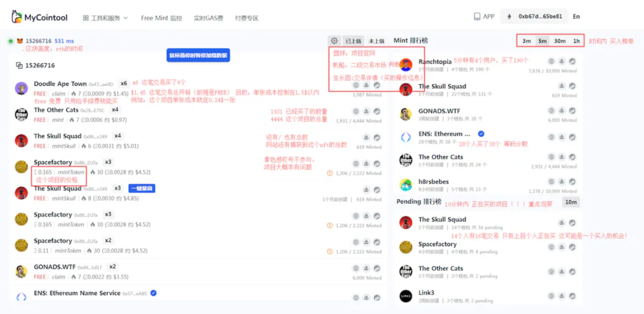This screenshot has height=314, width=644.
Task: Open the Ranchtopia project name
Action: 435,62
